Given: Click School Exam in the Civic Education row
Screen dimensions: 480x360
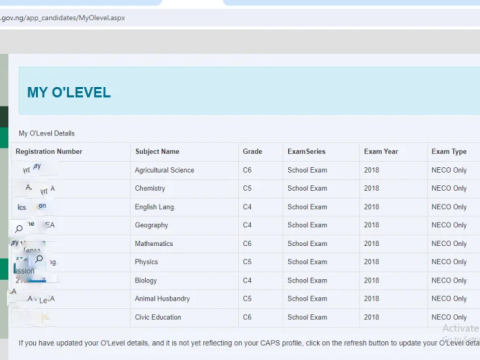Looking at the screenshot, I should coord(307,317).
